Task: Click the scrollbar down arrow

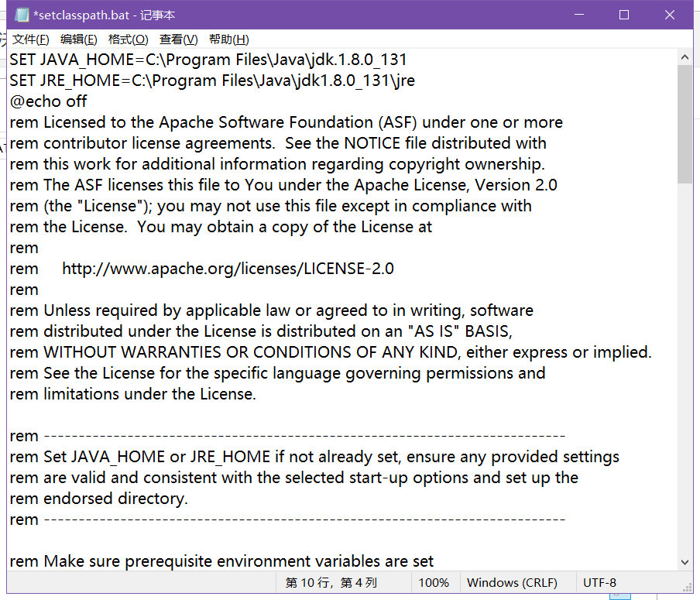Action: coord(685,561)
